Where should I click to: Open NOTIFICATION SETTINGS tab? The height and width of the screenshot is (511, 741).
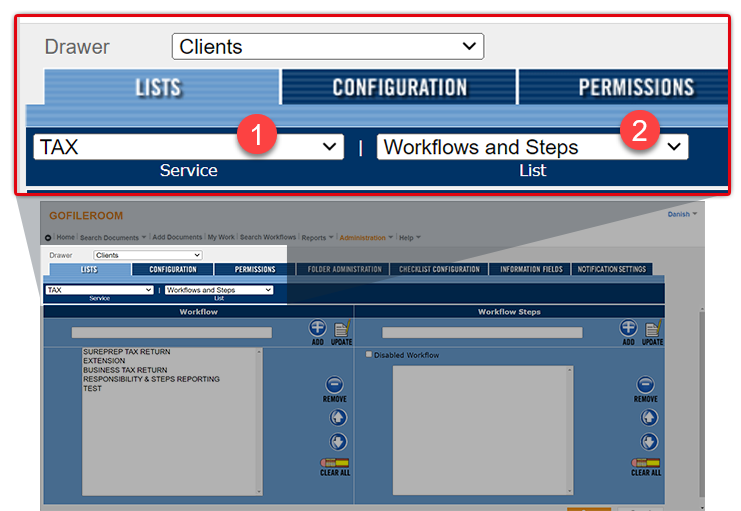click(x=612, y=269)
